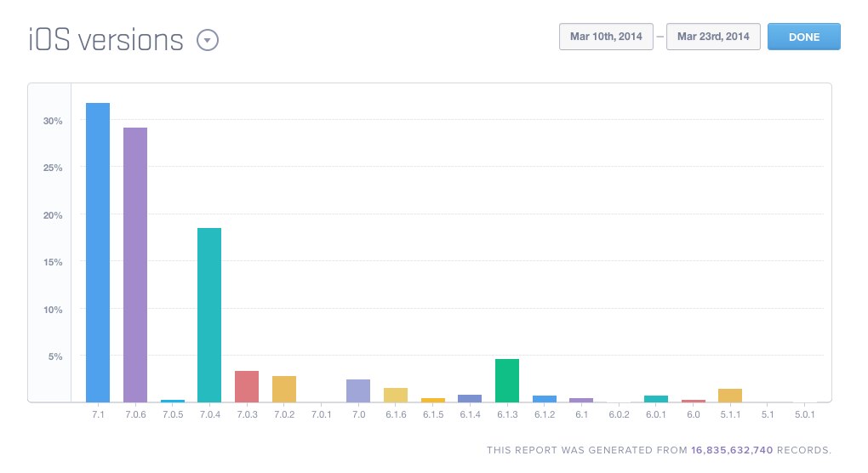Click the 7.0.5 x-axis label

click(173, 413)
